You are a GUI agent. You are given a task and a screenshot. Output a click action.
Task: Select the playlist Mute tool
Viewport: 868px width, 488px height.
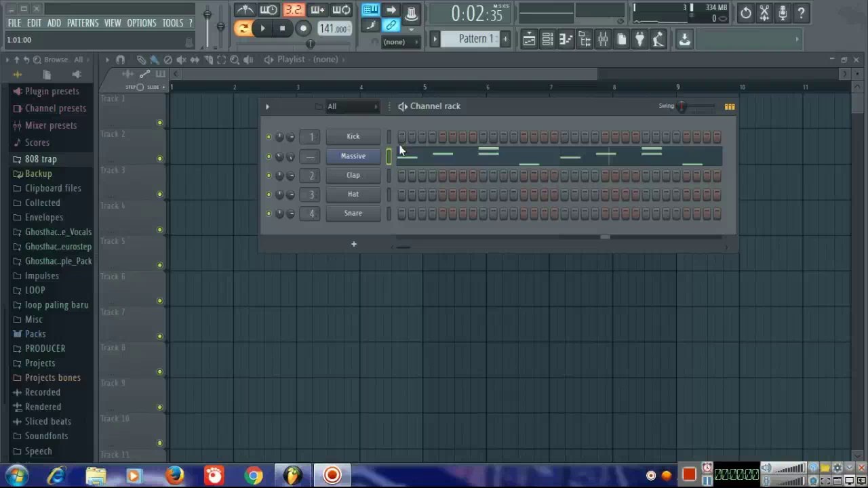coord(182,60)
